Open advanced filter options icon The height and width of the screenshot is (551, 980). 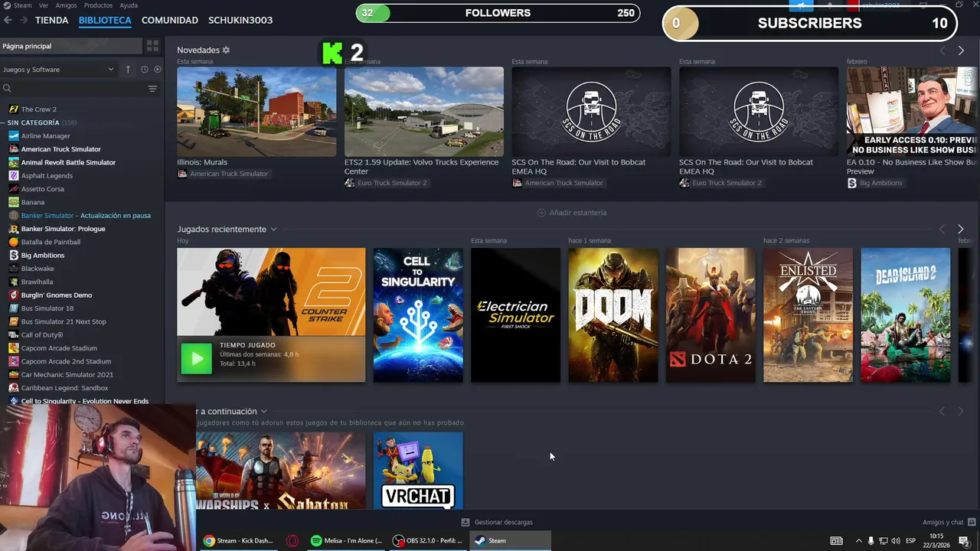pyautogui.click(x=152, y=89)
